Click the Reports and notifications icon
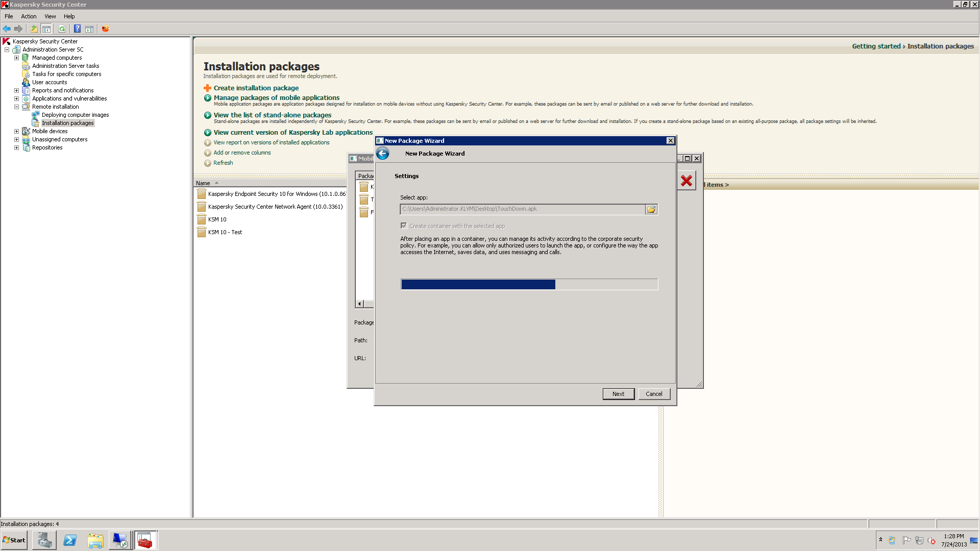 tap(26, 90)
